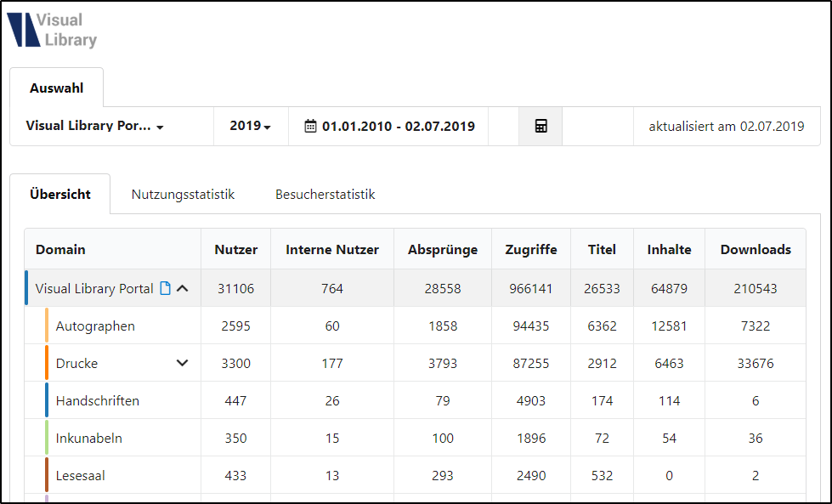832x504 pixels.
Task: Click the Visual Library logo
Action: tap(53, 30)
